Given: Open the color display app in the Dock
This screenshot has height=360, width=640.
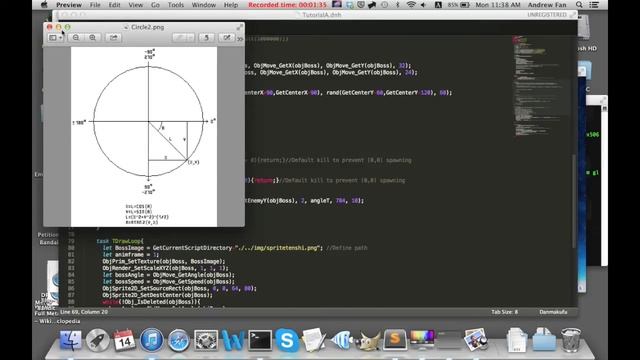Looking at the screenshot, I should (422, 340).
